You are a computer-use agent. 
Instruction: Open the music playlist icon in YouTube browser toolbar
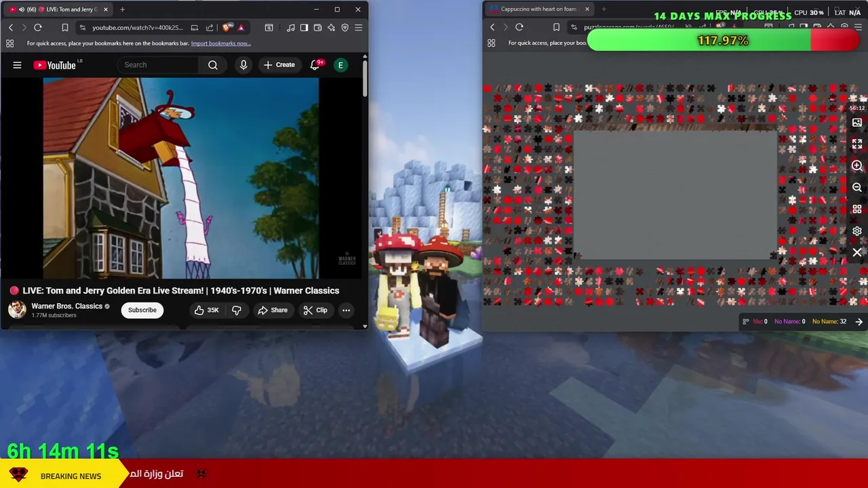pos(290,27)
